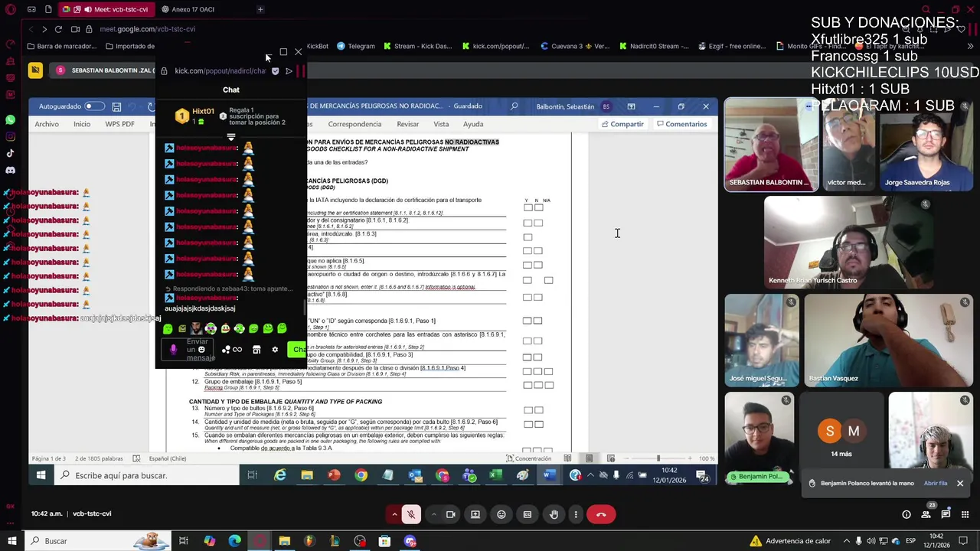This screenshot has height=551, width=980.
Task: Open the Kick chat shop icon
Action: [x=256, y=350]
